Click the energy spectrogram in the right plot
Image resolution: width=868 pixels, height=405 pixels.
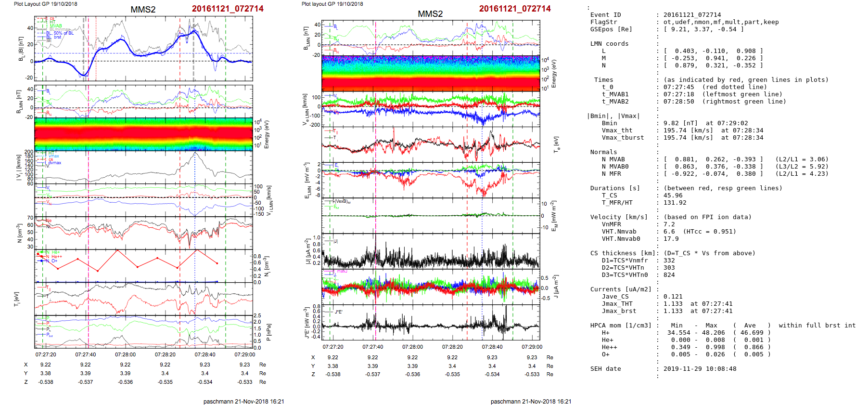click(431, 73)
